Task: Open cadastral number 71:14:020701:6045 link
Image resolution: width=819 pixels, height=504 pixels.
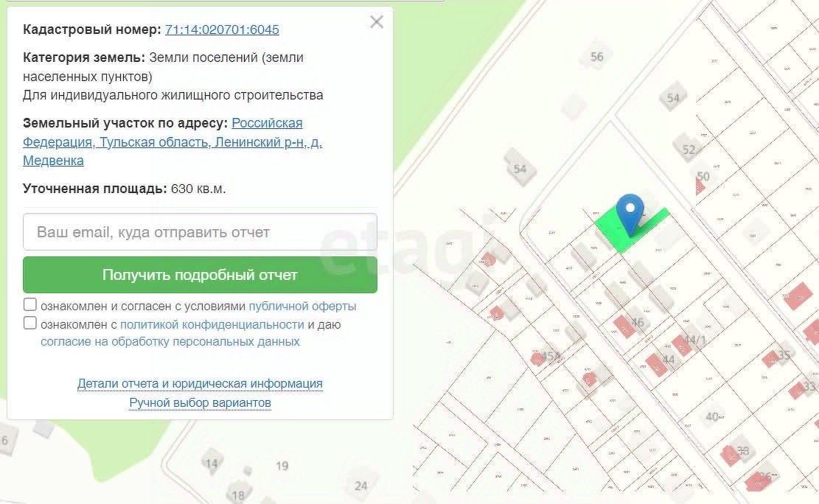Action: point(222,29)
